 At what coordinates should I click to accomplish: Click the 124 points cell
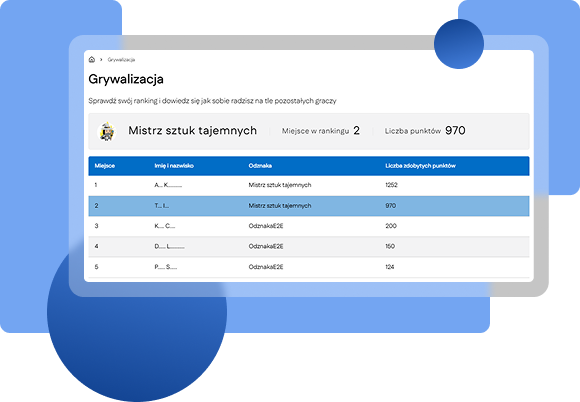pyautogui.click(x=390, y=267)
